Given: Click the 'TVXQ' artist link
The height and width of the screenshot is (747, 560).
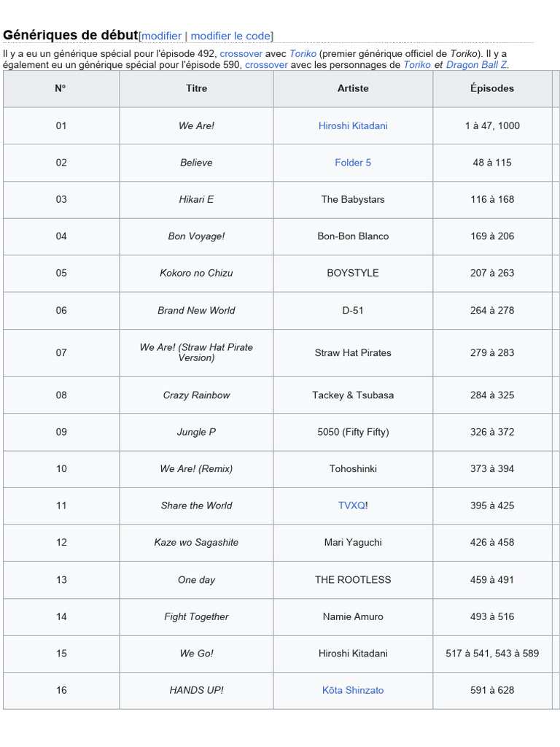Looking at the screenshot, I should coord(351,506).
